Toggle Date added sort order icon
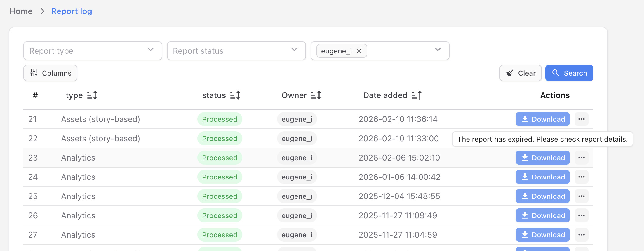Image resolution: width=644 pixels, height=251 pixels. pyautogui.click(x=417, y=95)
